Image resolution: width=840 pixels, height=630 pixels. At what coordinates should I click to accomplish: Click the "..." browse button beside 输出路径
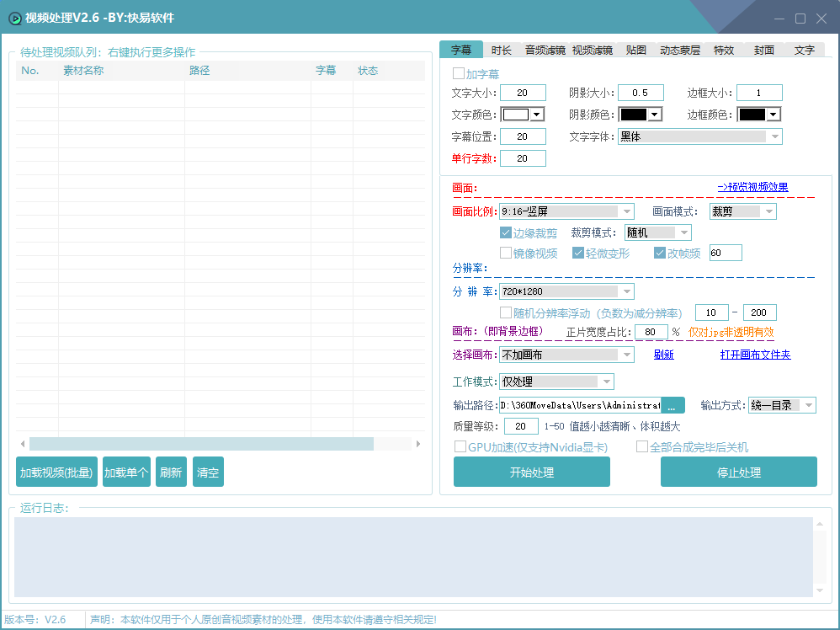[x=672, y=405]
